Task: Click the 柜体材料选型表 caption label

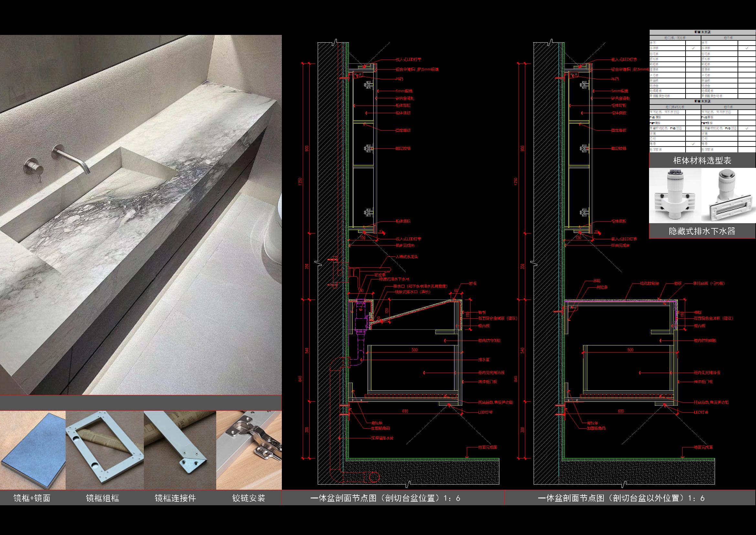Action: click(x=702, y=161)
